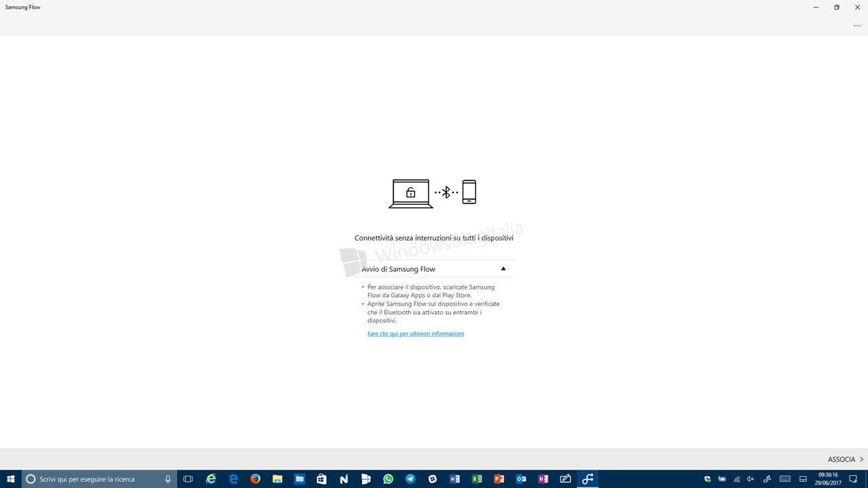This screenshot has height=488, width=868.
Task: Launch Microsoft Edge from the taskbar
Action: tap(233, 479)
